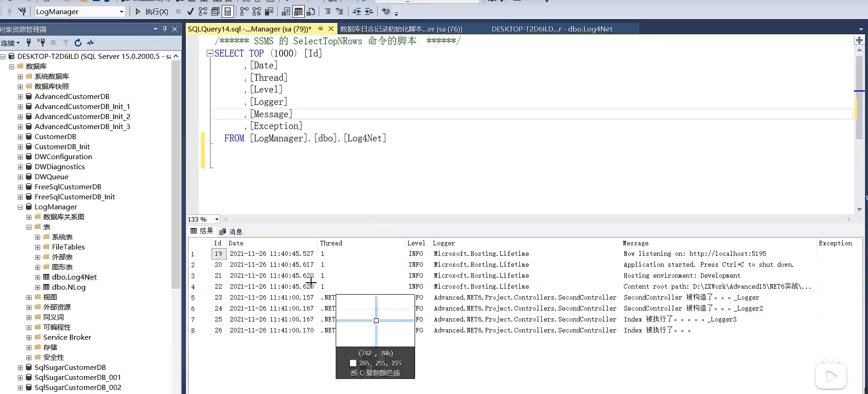Open the toolbar overflow options arrow
The height and width of the screenshot is (394, 868).
click(x=396, y=14)
